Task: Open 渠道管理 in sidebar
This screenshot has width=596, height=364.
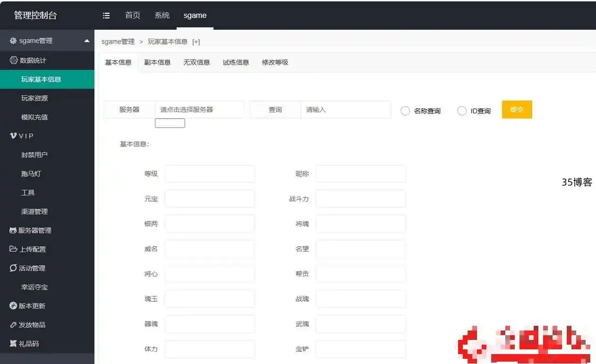Action: [x=47, y=212]
